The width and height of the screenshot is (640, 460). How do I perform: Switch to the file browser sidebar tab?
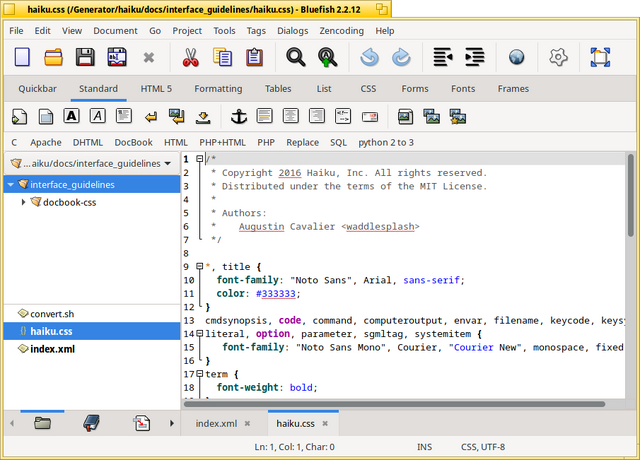[x=42, y=423]
